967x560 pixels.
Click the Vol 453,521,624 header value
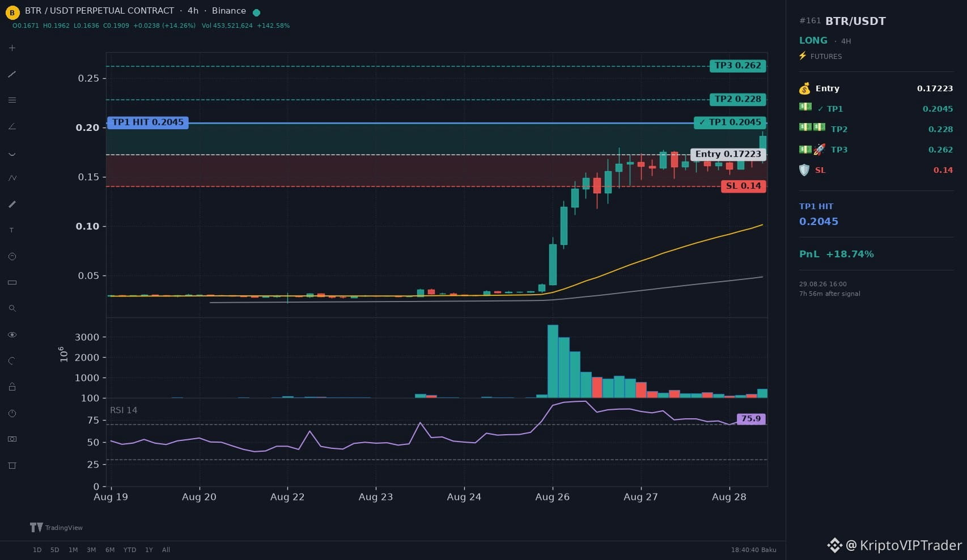tap(227, 26)
